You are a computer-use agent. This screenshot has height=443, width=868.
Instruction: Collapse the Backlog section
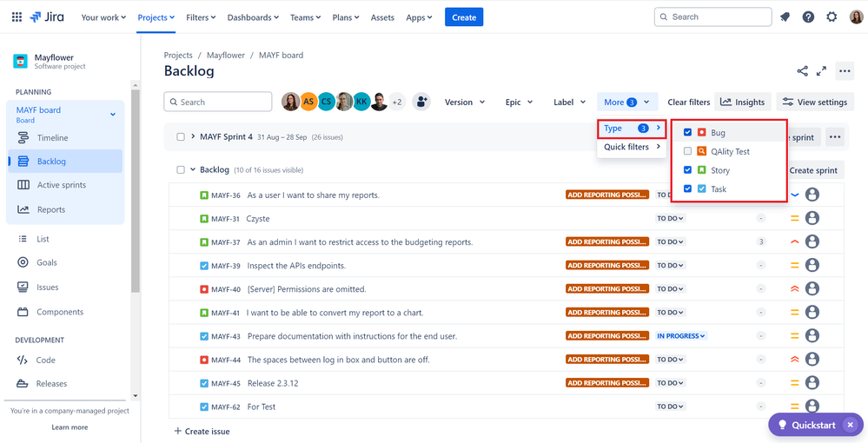click(x=193, y=170)
